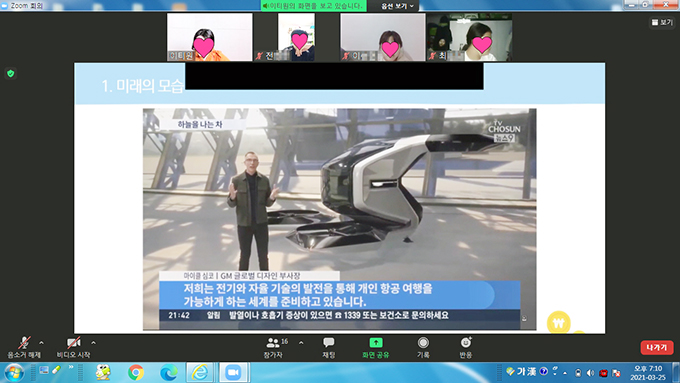Open the taskbar clock showing 오후 7:10
Screen dimensions: 680x383
point(648,373)
